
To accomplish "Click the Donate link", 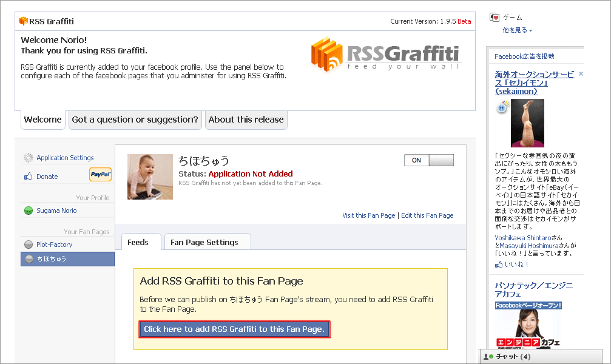I will [47, 177].
